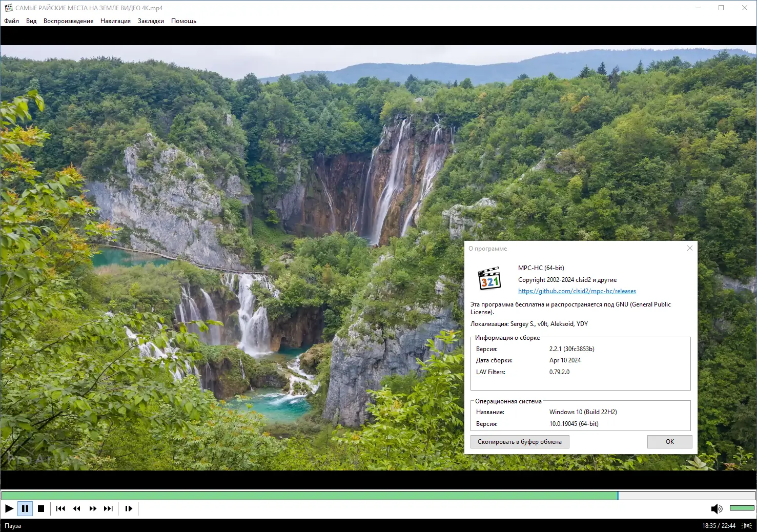Stop the video with the Stop button
The height and width of the screenshot is (532, 757).
pyautogui.click(x=41, y=508)
